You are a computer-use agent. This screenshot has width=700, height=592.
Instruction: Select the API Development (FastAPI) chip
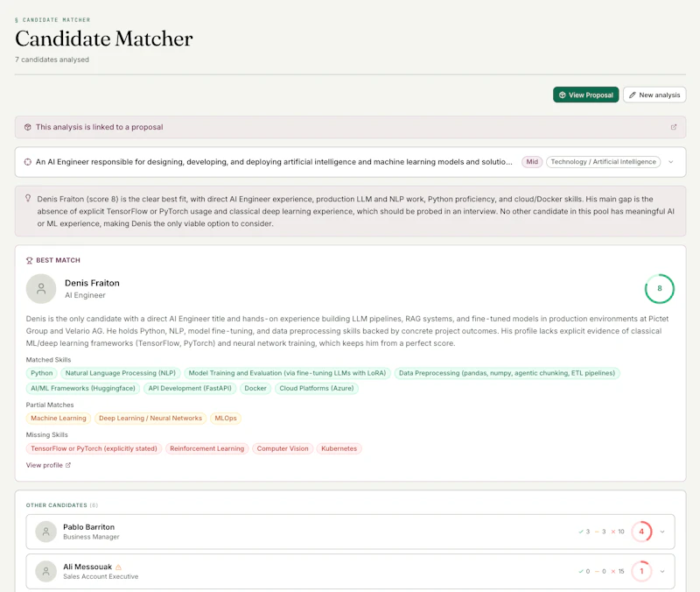190,388
